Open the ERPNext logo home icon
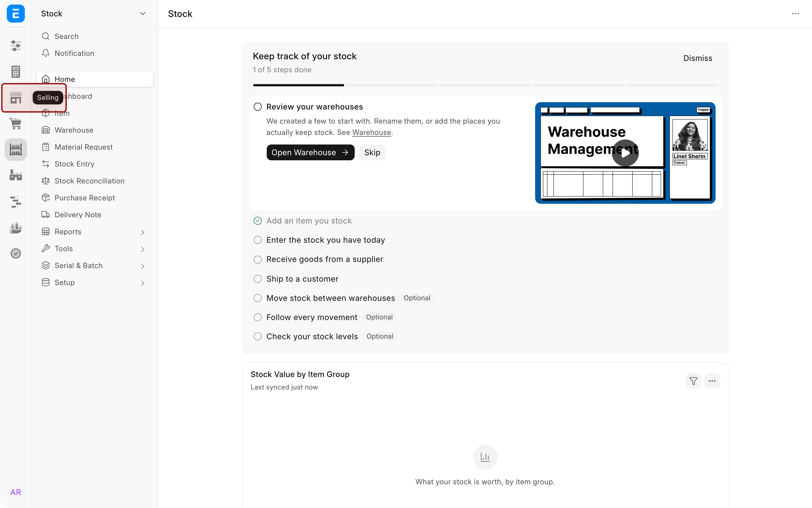Viewport: 812px width, 508px height. click(x=16, y=14)
